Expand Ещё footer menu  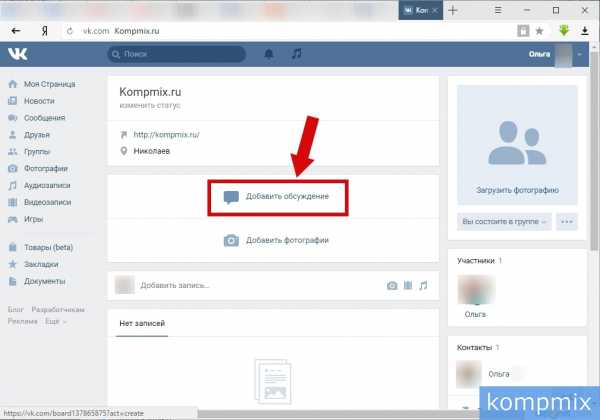click(x=56, y=321)
